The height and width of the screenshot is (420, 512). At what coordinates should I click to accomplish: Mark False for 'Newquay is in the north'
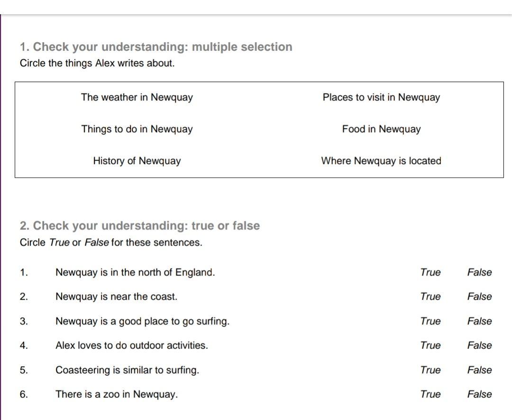pos(479,273)
